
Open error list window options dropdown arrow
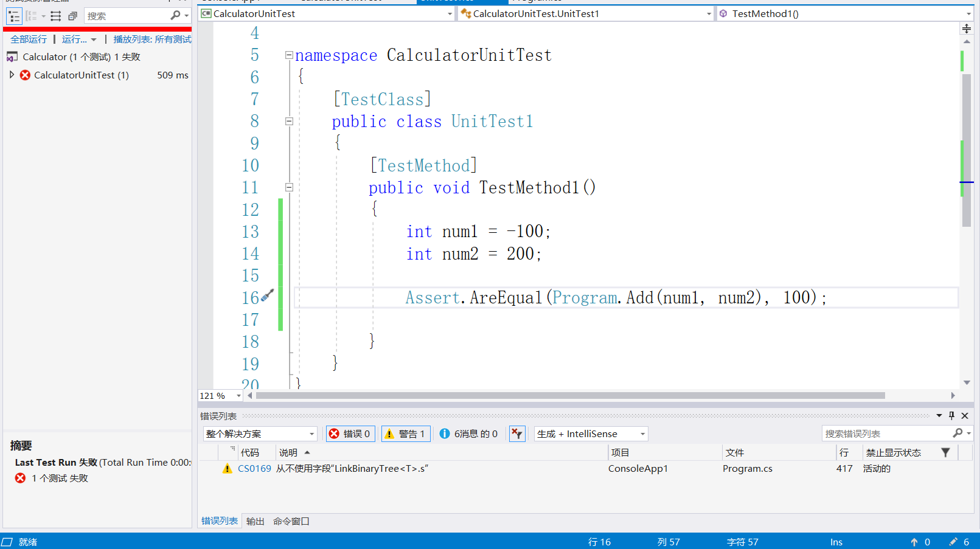click(x=939, y=416)
